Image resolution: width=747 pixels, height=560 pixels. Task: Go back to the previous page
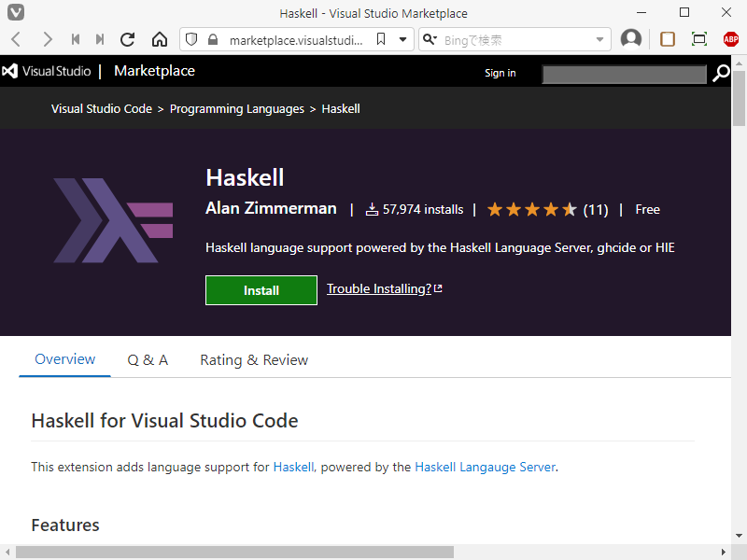[16, 39]
